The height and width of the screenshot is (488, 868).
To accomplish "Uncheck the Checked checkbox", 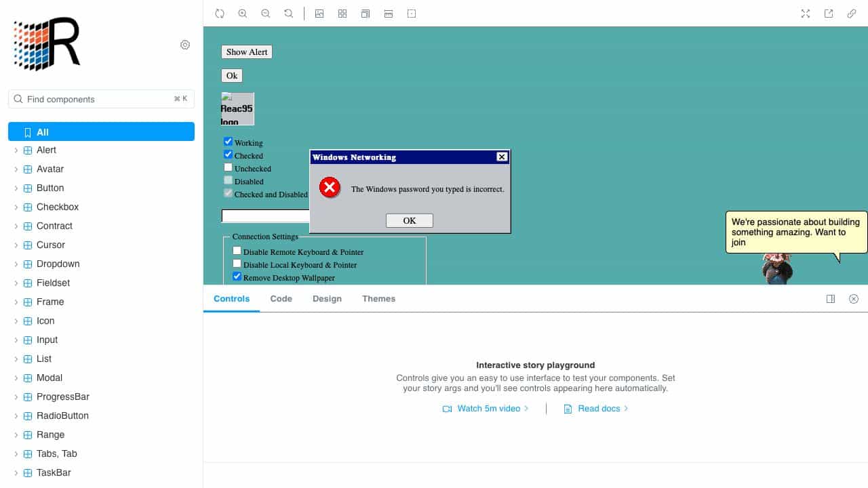I will pos(229,155).
